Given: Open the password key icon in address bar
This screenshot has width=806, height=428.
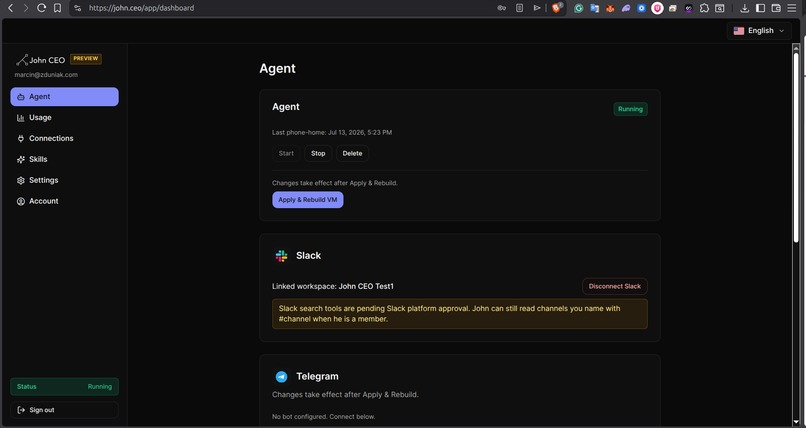Looking at the screenshot, I should [502, 8].
